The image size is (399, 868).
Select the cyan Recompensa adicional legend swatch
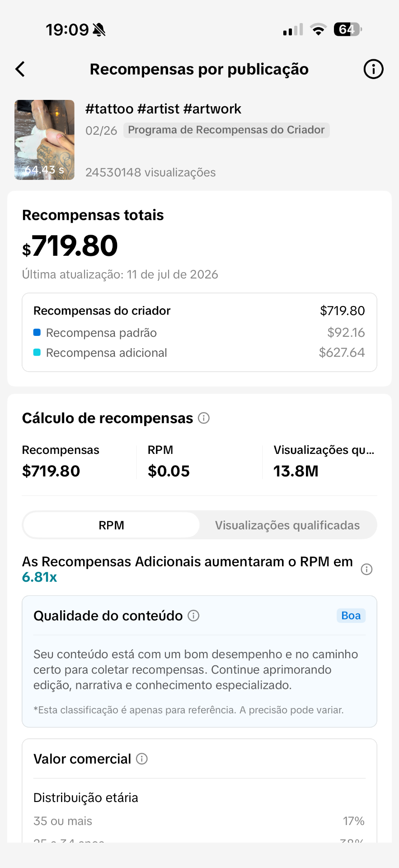[37, 352]
